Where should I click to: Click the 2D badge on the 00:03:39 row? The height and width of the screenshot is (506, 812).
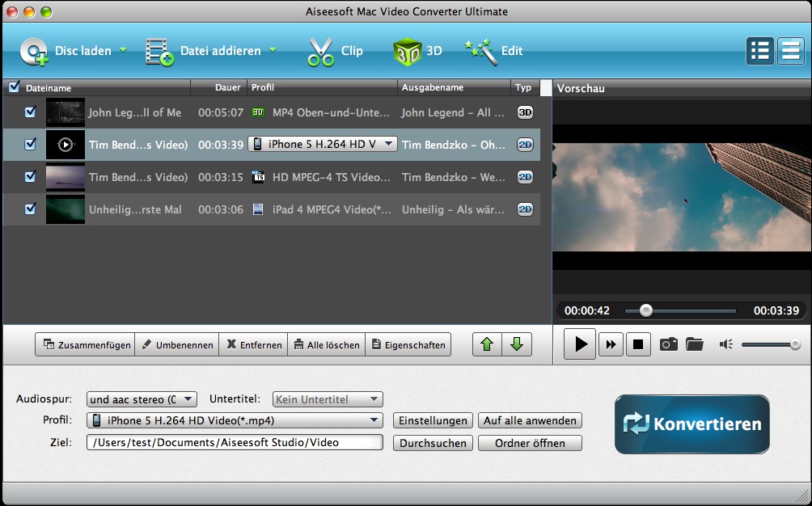coord(525,145)
